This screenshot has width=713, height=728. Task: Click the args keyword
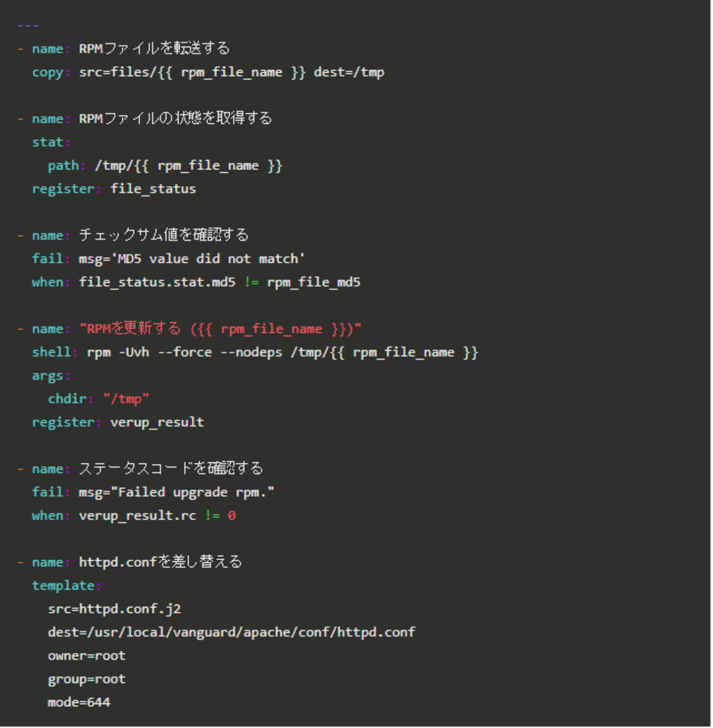(x=48, y=376)
